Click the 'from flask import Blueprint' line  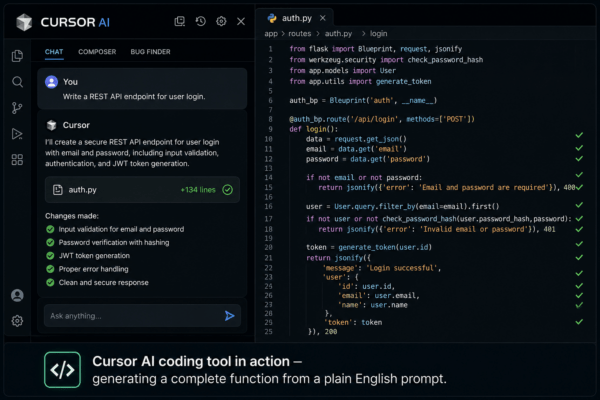(x=375, y=49)
